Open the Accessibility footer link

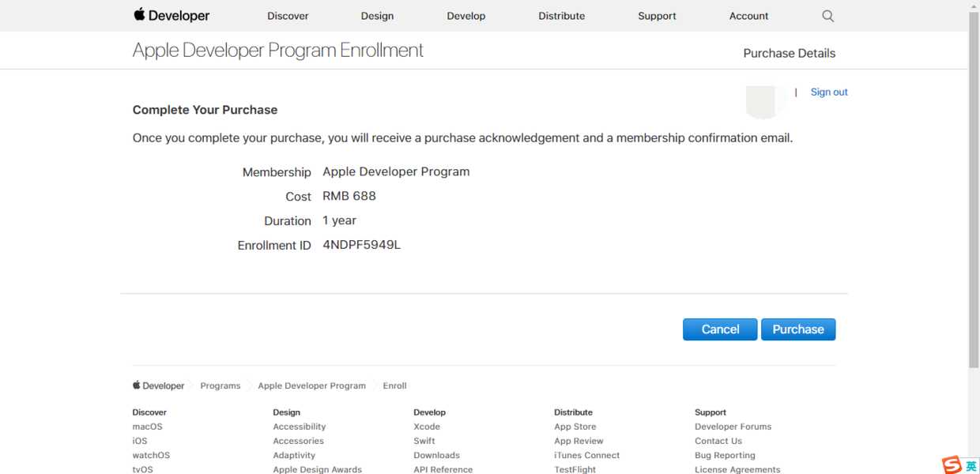pos(300,427)
